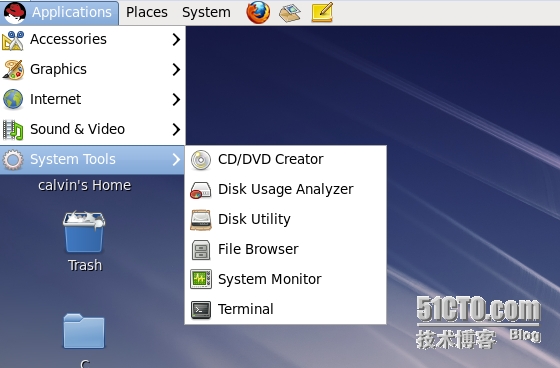
Task: Open the Internet menu entry
Action: pos(92,99)
